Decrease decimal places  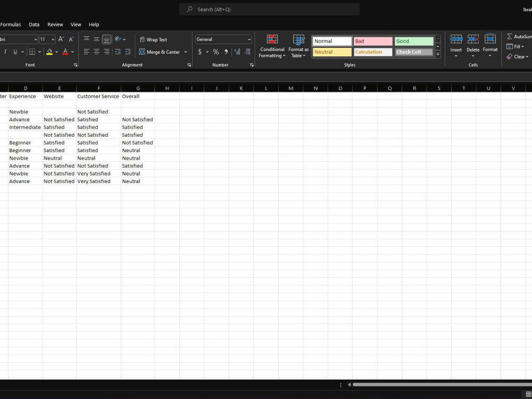point(247,52)
